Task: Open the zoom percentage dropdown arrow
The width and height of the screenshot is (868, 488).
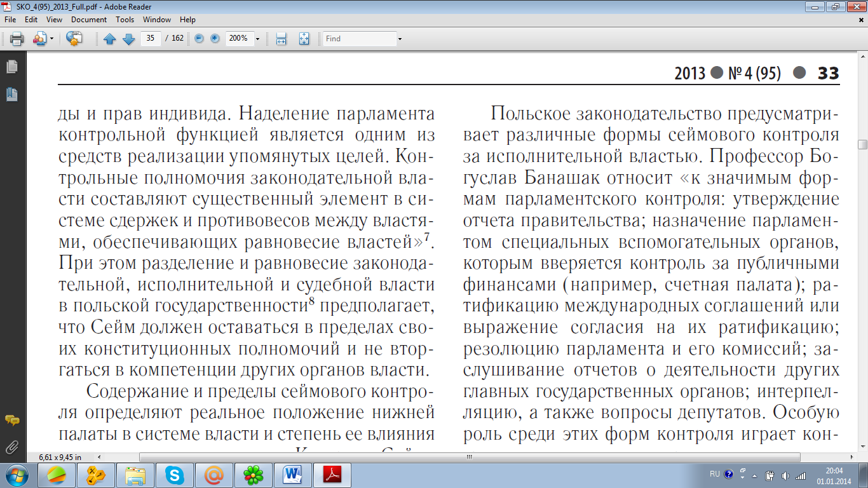Action: (257, 39)
